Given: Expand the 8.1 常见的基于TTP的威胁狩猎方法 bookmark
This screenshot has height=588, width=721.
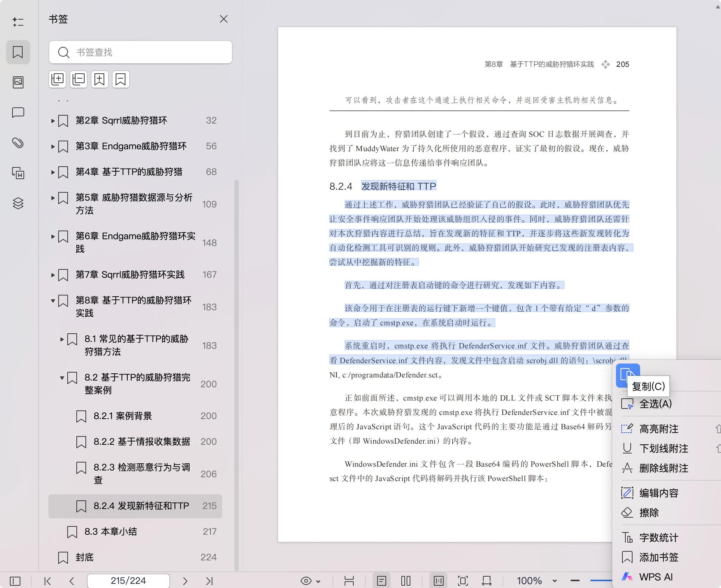Looking at the screenshot, I should click(62, 339).
